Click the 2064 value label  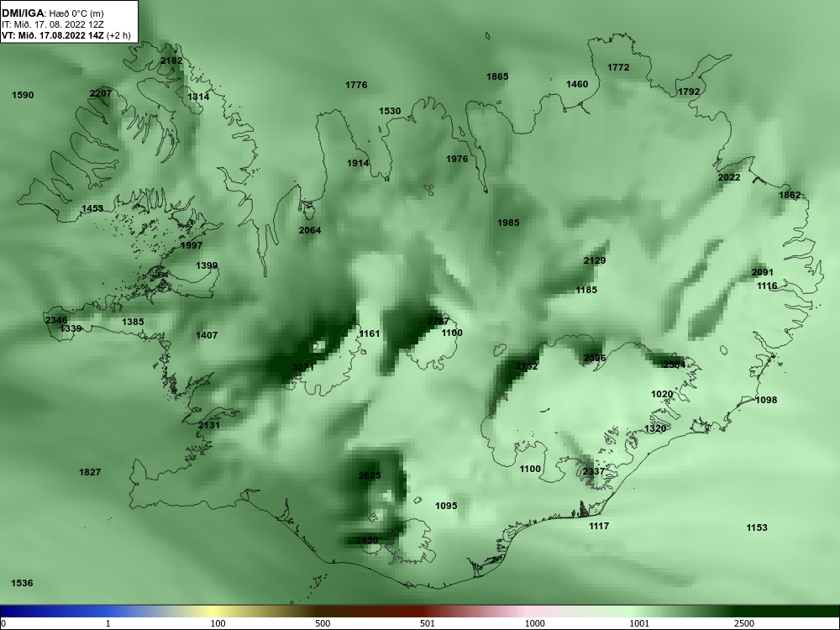(x=310, y=230)
